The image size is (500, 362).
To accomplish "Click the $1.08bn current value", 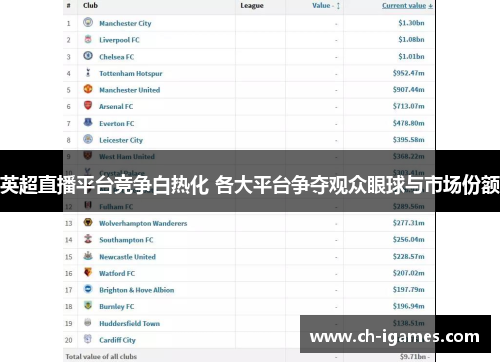I will tap(411, 39).
